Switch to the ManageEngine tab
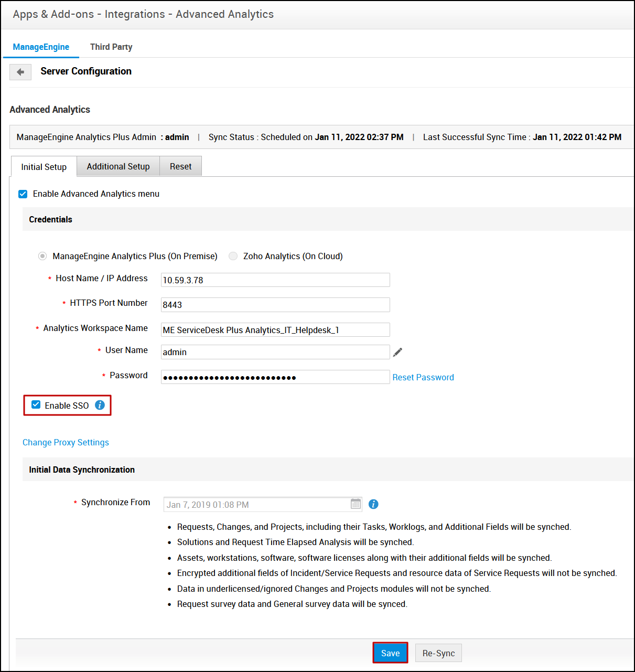 (41, 47)
